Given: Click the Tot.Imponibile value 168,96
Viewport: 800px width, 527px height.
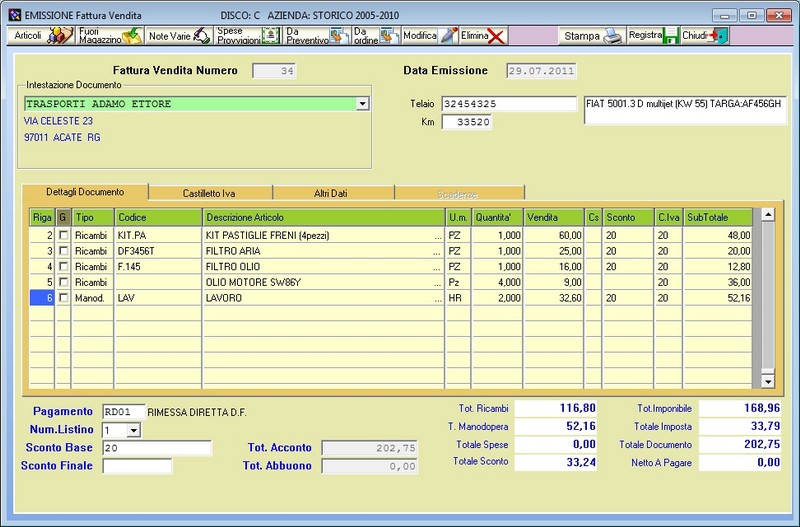Looking at the screenshot, I should tap(740, 408).
